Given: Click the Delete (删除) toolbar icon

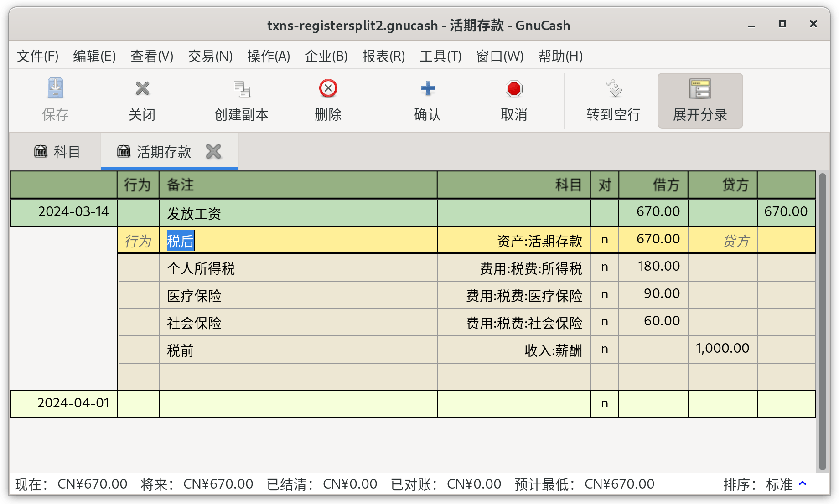Looking at the screenshot, I should pyautogui.click(x=328, y=89).
